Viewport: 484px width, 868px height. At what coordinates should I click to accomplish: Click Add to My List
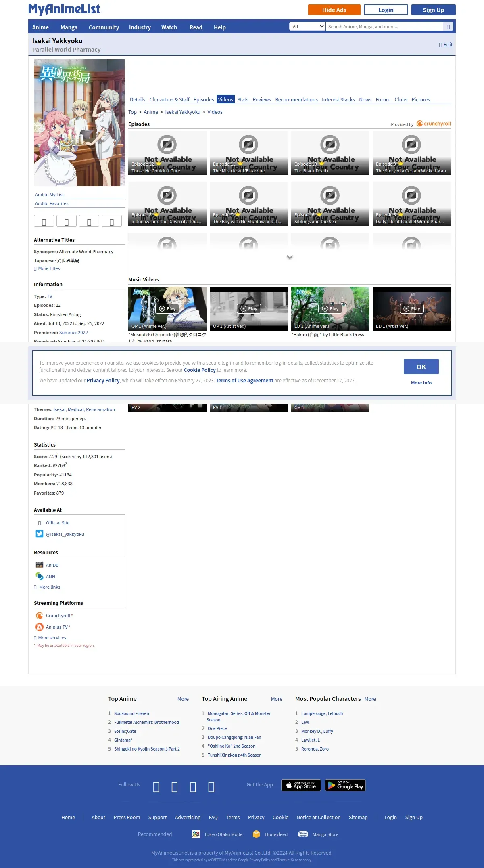[49, 195]
